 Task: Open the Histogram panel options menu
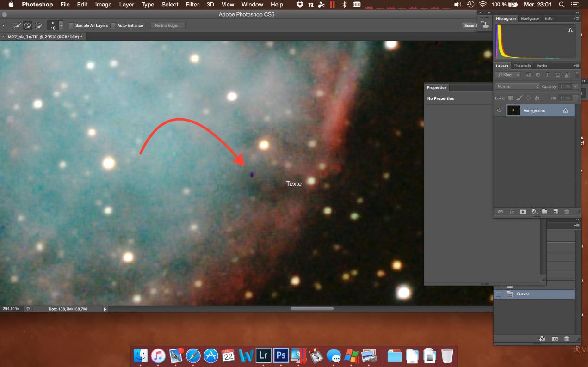[576, 18]
